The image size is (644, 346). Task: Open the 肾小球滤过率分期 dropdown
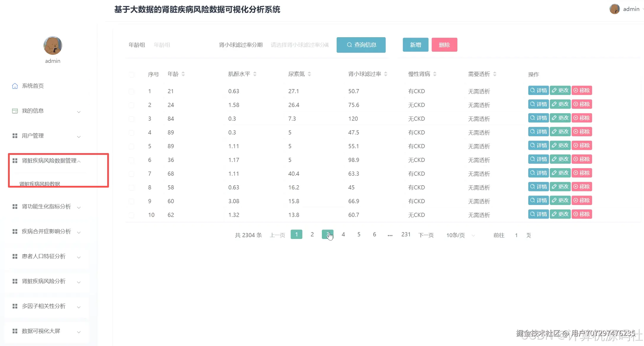pyautogui.click(x=299, y=45)
